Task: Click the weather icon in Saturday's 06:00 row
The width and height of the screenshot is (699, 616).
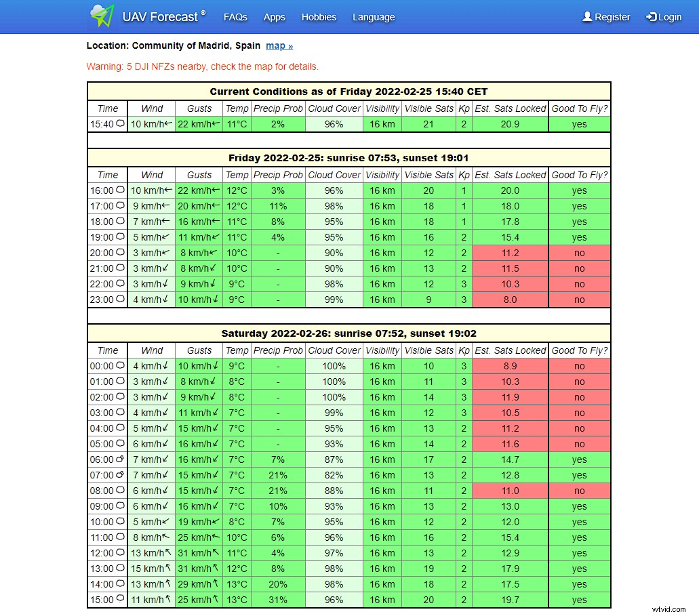Action: (x=121, y=459)
